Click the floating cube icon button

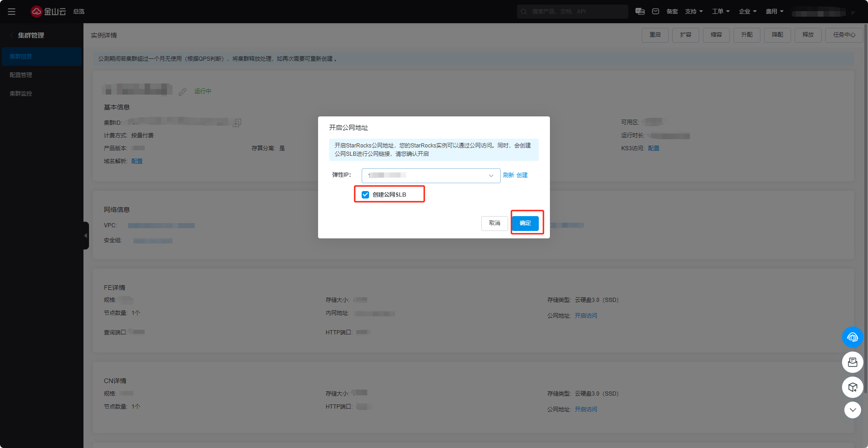(852, 387)
